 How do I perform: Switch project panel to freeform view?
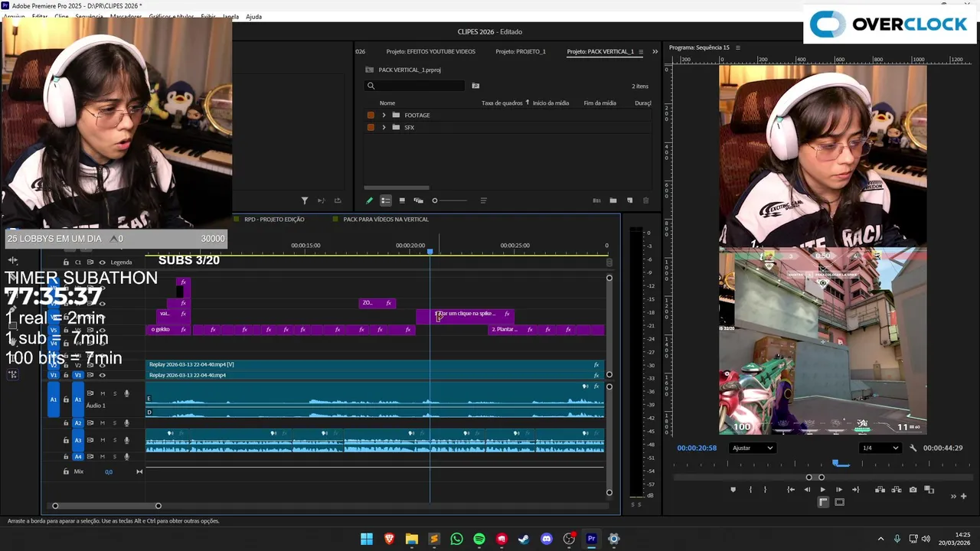coord(418,201)
